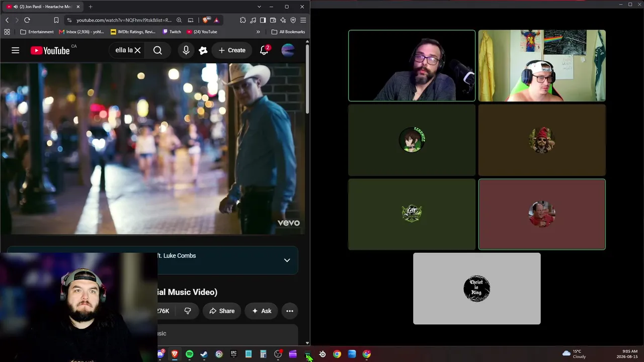Open the IMDb Ratings bookmark
The width and height of the screenshot is (644, 362).
(132, 32)
